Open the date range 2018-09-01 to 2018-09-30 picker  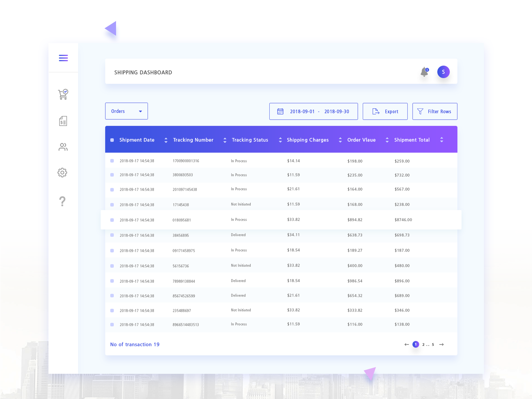click(313, 111)
